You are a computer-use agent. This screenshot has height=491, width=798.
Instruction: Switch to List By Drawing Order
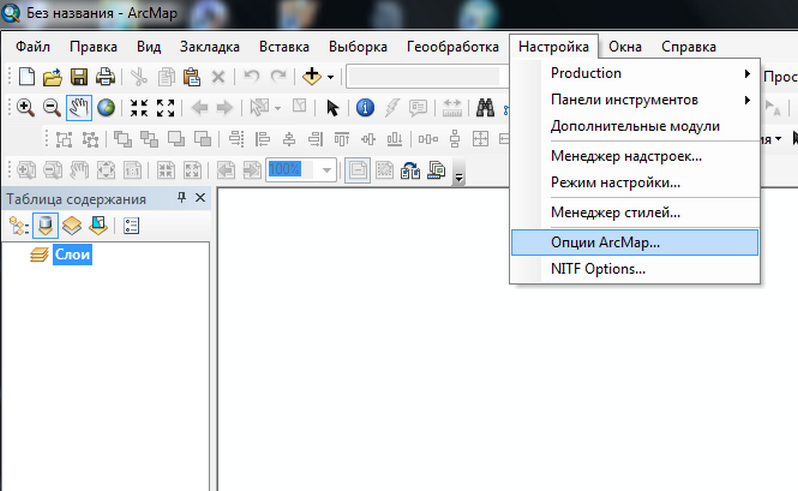[19, 226]
